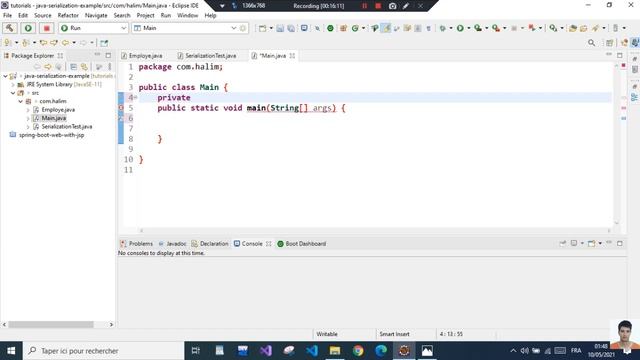Open Microsoft Edge from the taskbar
Screen dimensions: 640x360
[x=381, y=351]
